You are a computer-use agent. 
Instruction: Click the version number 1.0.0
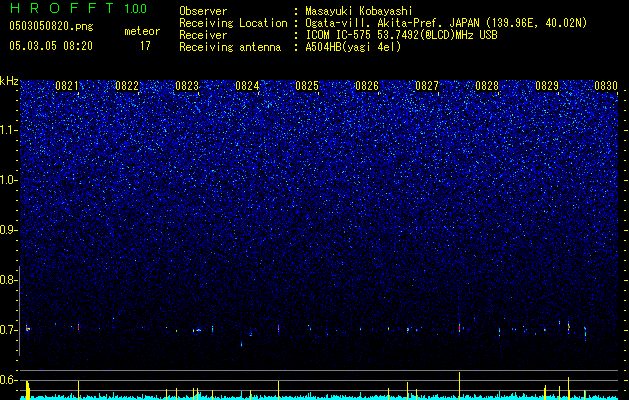135,8
